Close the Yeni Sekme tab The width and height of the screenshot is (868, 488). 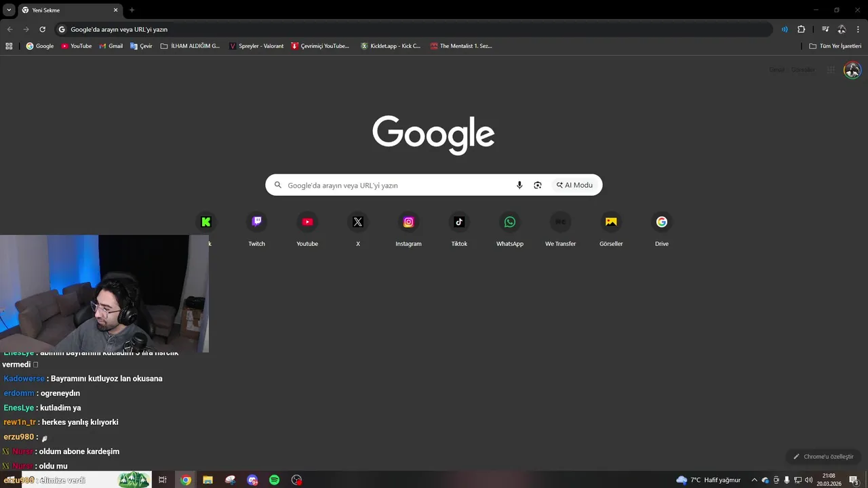[x=115, y=10]
